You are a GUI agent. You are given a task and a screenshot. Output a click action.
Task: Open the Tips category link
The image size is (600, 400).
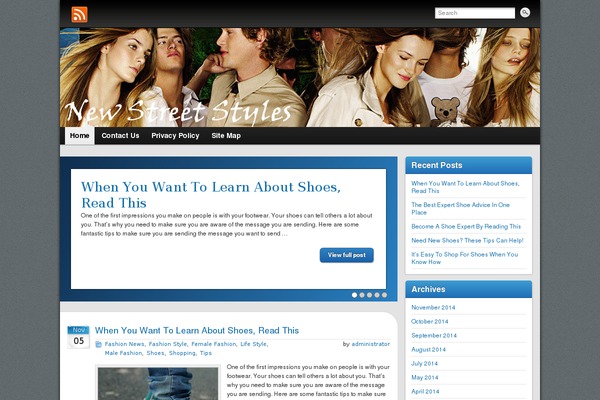pos(205,353)
